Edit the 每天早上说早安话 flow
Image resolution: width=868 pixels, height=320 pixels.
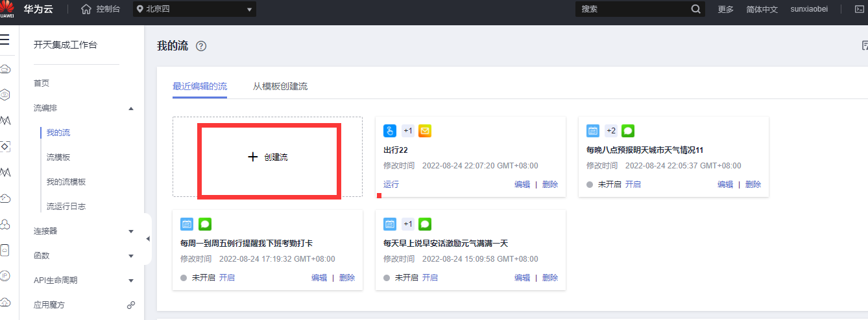(522, 278)
